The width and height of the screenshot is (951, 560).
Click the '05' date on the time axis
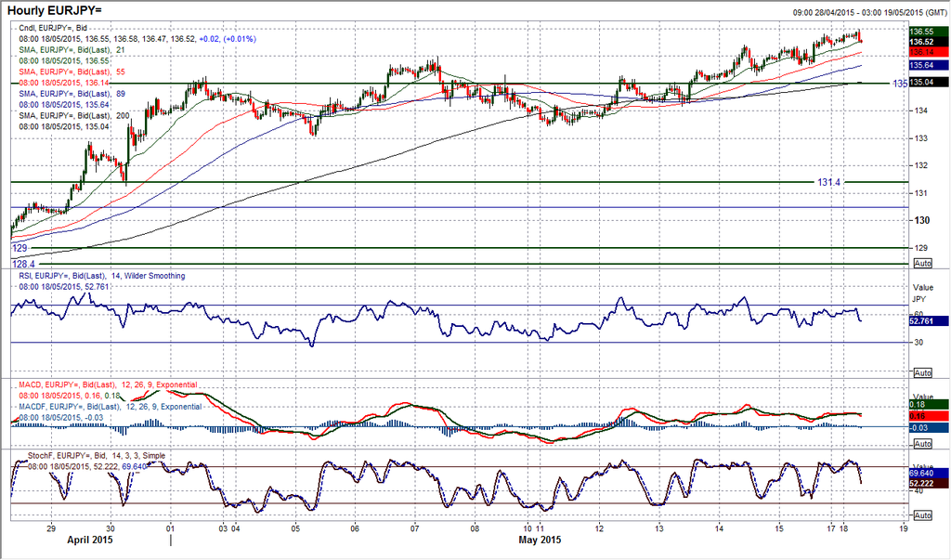[295, 527]
